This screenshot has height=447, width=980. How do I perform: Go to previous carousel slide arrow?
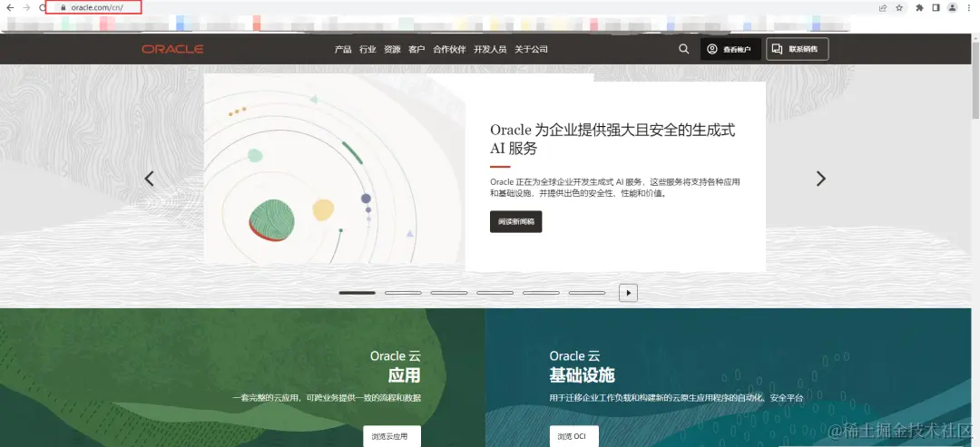click(x=149, y=179)
